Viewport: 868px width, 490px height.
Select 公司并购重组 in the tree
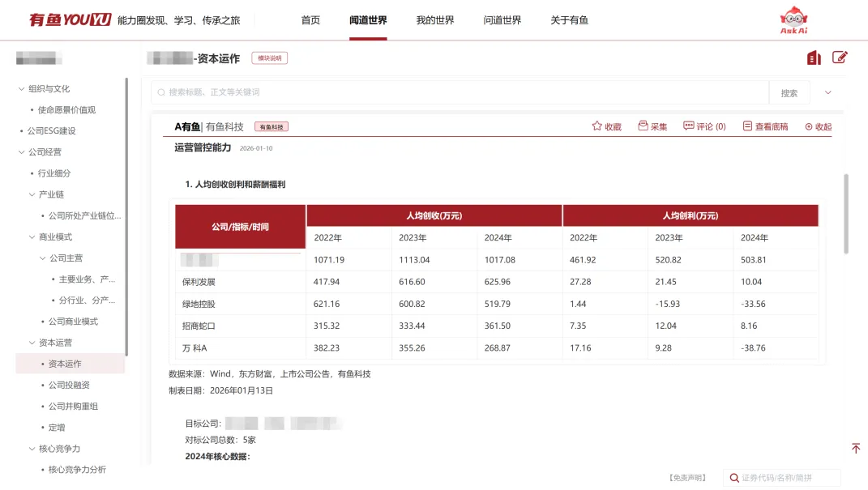(73, 406)
